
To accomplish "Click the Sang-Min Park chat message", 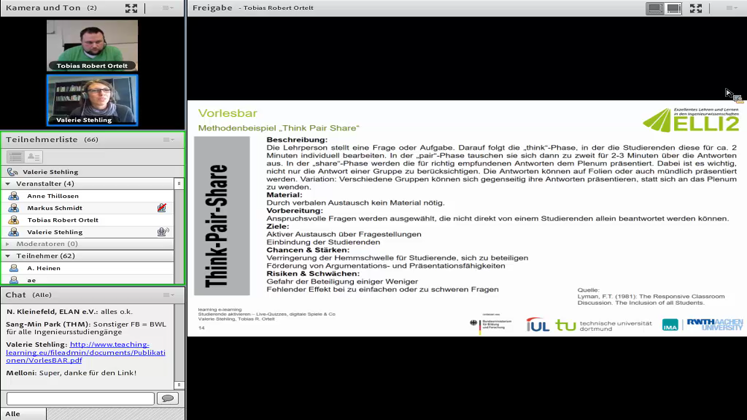I will [x=86, y=328].
